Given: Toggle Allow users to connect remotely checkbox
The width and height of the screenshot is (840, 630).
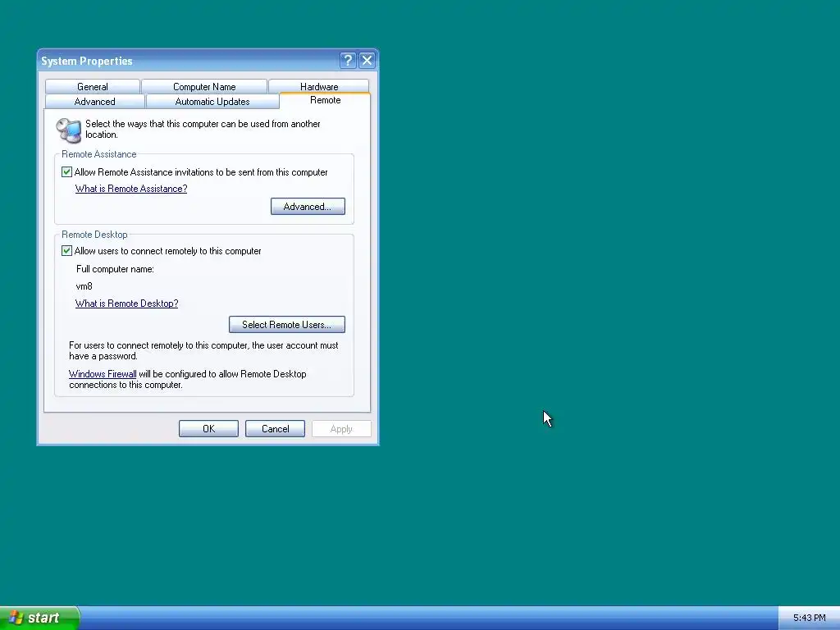Looking at the screenshot, I should 67,251.
